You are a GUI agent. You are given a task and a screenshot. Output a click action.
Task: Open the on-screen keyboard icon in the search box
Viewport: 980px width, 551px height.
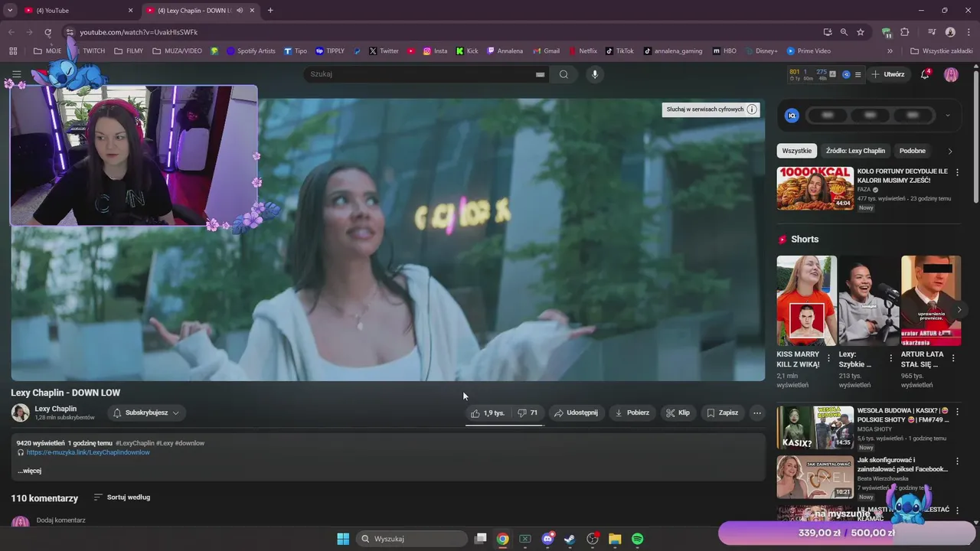pyautogui.click(x=540, y=74)
